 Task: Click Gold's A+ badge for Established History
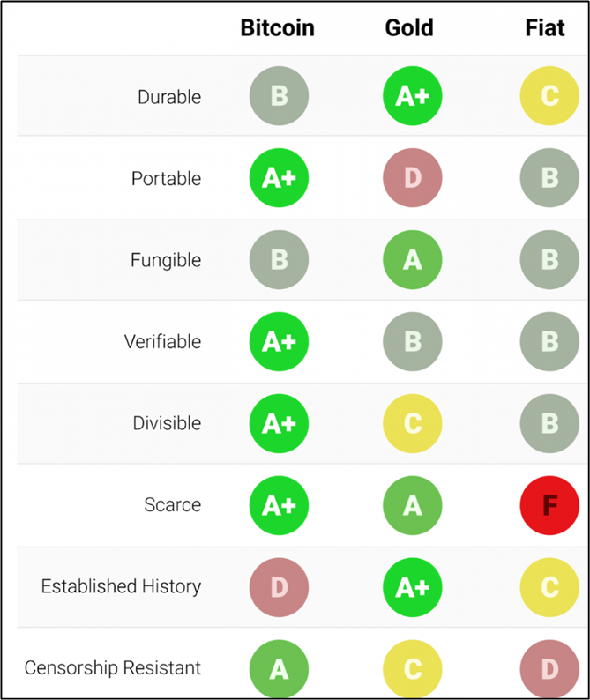[x=412, y=586]
